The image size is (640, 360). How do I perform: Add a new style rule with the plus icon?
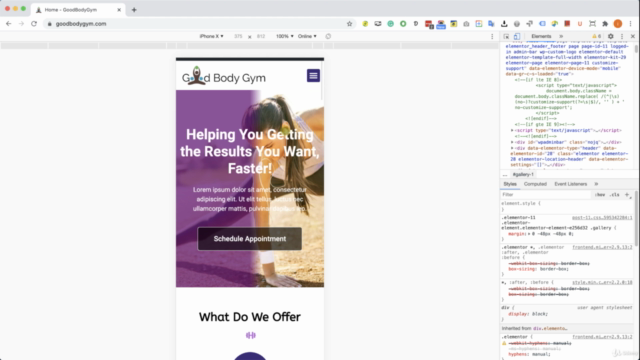pyautogui.click(x=627, y=195)
